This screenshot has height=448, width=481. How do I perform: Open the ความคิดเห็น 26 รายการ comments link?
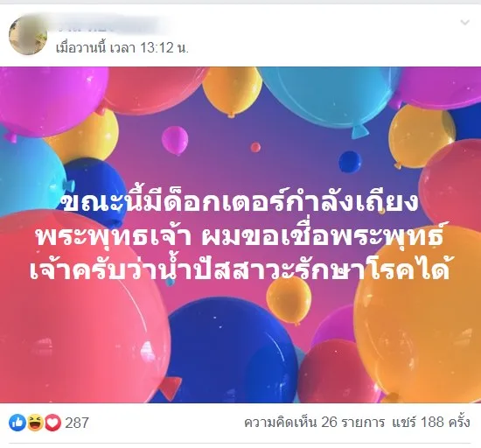(315, 423)
